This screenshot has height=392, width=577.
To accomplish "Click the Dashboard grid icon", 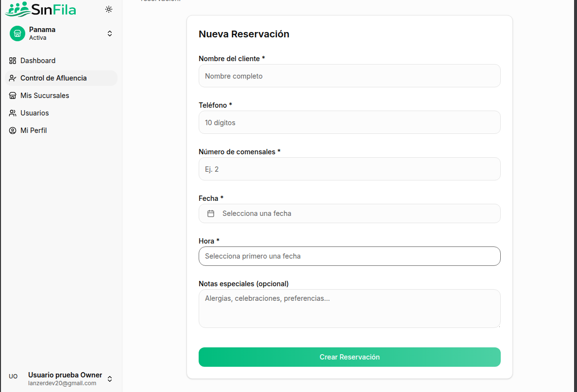I will (x=13, y=61).
